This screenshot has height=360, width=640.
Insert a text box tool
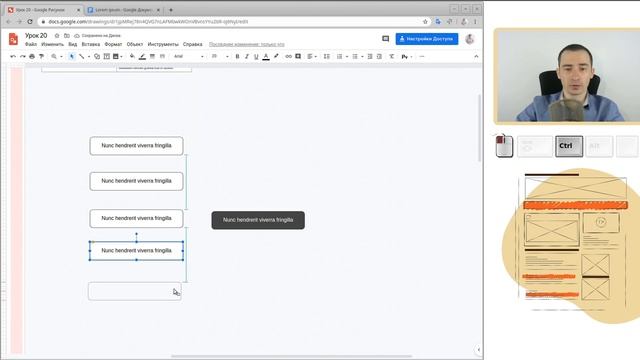[x=107, y=57]
